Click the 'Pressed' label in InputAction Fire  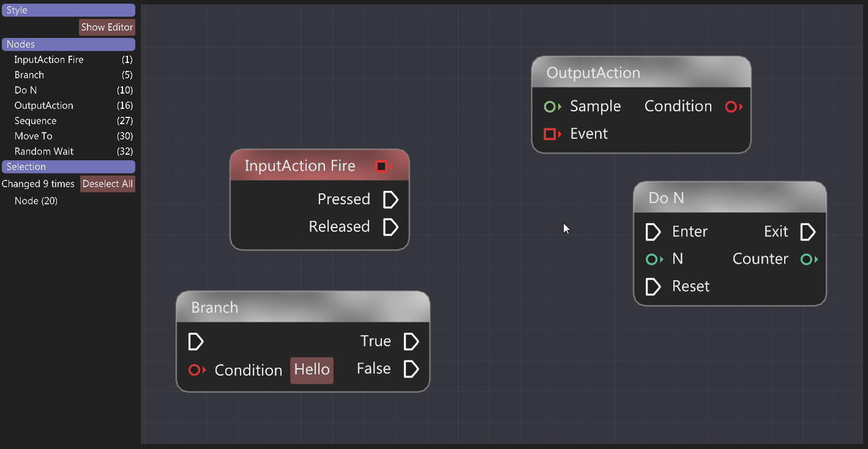coord(344,199)
